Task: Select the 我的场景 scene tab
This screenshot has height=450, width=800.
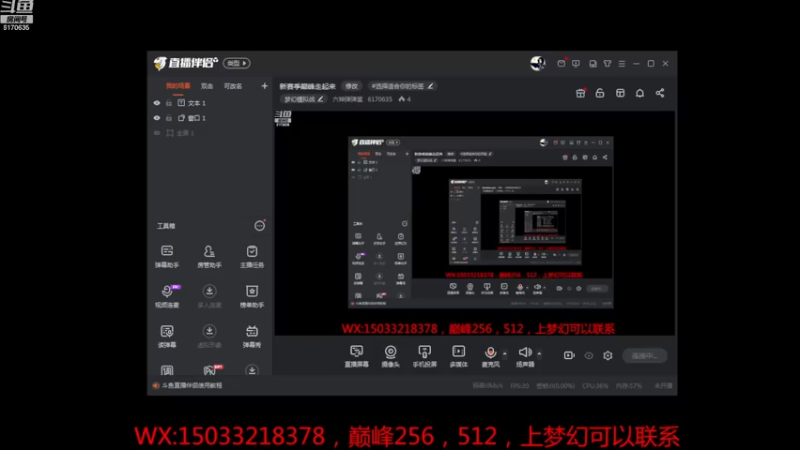Action: (x=178, y=86)
